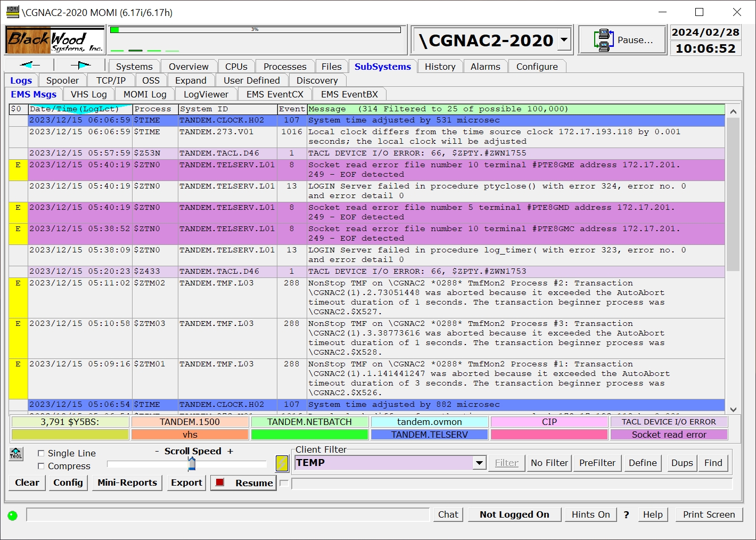756x540 pixels.
Task: Click the forward navigation arrow
Action: click(80, 65)
